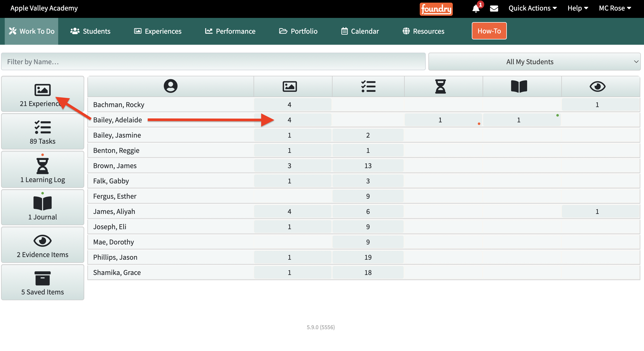
Task: Expand the All My Students dropdown
Action: (x=534, y=62)
